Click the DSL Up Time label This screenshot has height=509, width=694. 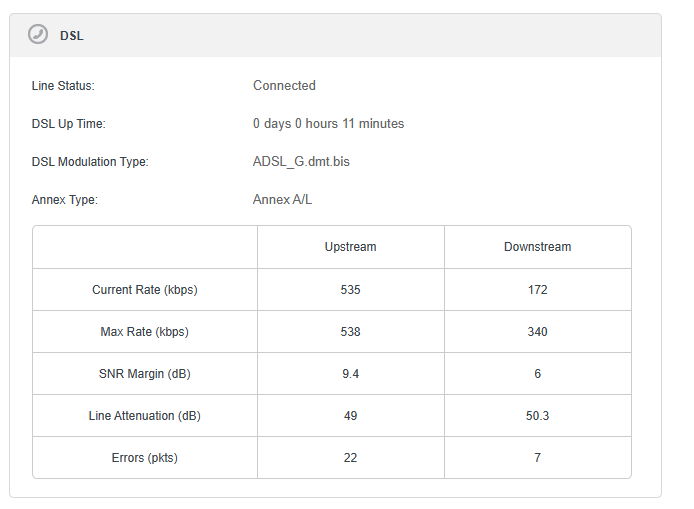click(68, 124)
